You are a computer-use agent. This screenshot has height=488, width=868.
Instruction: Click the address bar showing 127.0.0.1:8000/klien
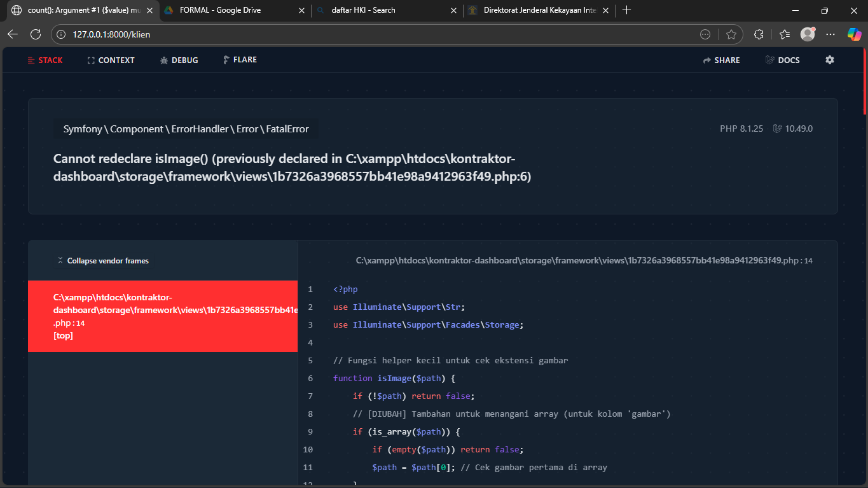(382, 34)
